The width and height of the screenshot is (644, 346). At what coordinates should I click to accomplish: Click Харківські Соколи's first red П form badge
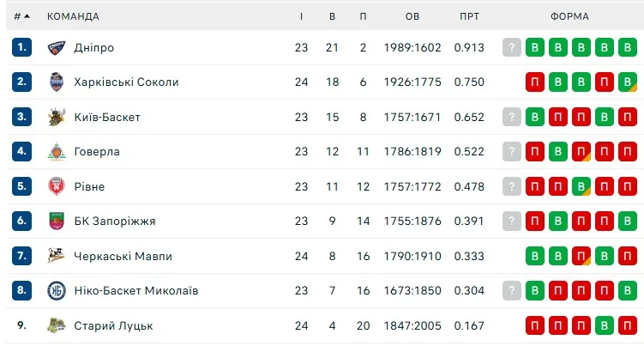pyautogui.click(x=535, y=82)
